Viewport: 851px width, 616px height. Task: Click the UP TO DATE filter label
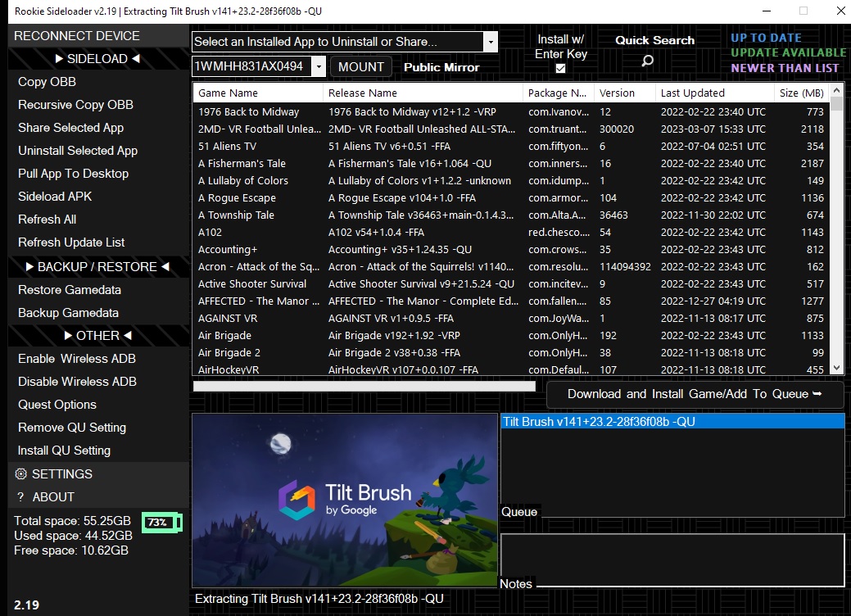click(x=766, y=38)
